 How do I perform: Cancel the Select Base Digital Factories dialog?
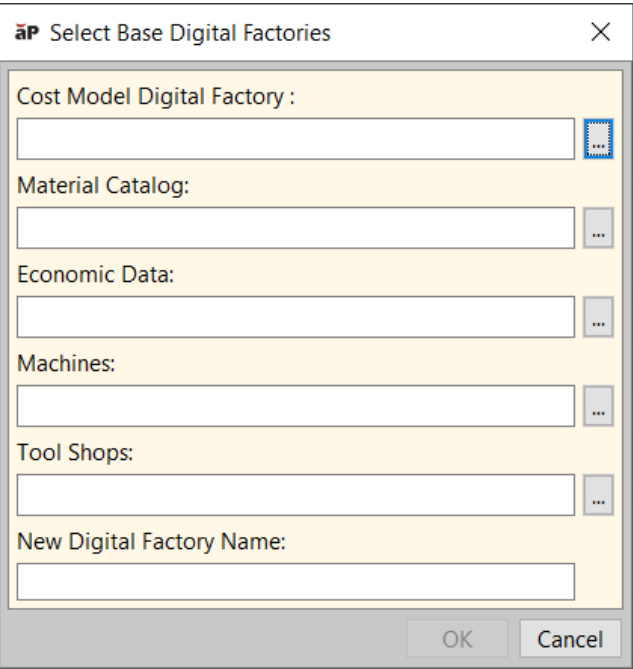tap(569, 639)
